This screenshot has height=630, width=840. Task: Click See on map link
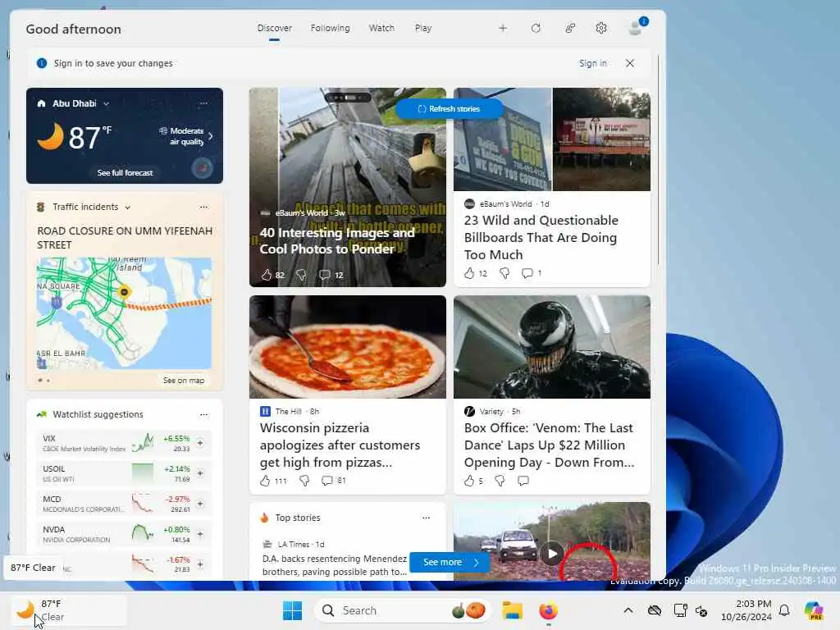tap(184, 380)
